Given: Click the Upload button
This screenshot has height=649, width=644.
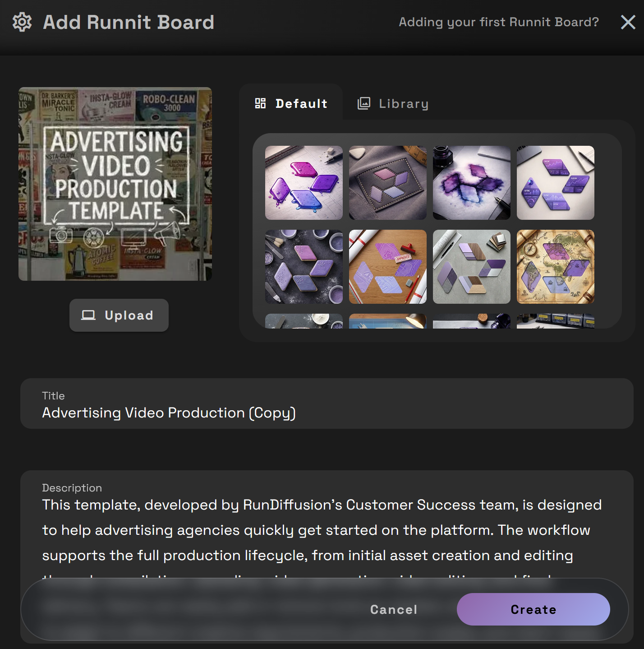Looking at the screenshot, I should click(x=119, y=315).
